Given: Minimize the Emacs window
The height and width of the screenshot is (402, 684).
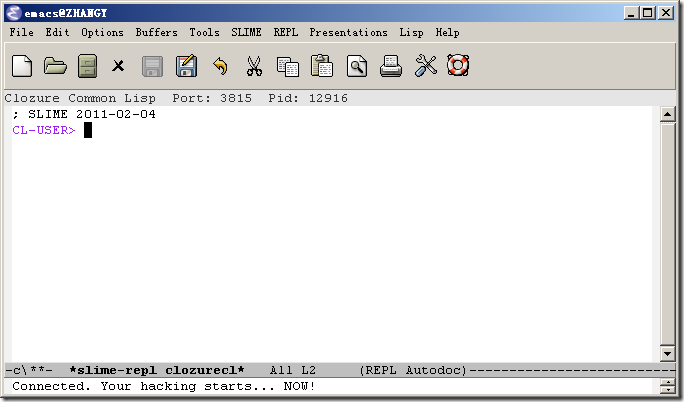Looking at the screenshot, I should pyautogui.click(x=630, y=13).
